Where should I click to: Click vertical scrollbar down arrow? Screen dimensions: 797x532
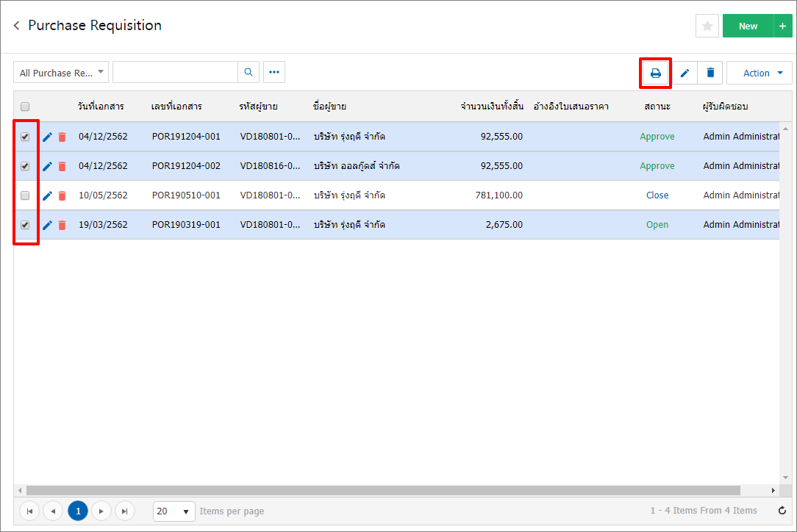(785, 478)
